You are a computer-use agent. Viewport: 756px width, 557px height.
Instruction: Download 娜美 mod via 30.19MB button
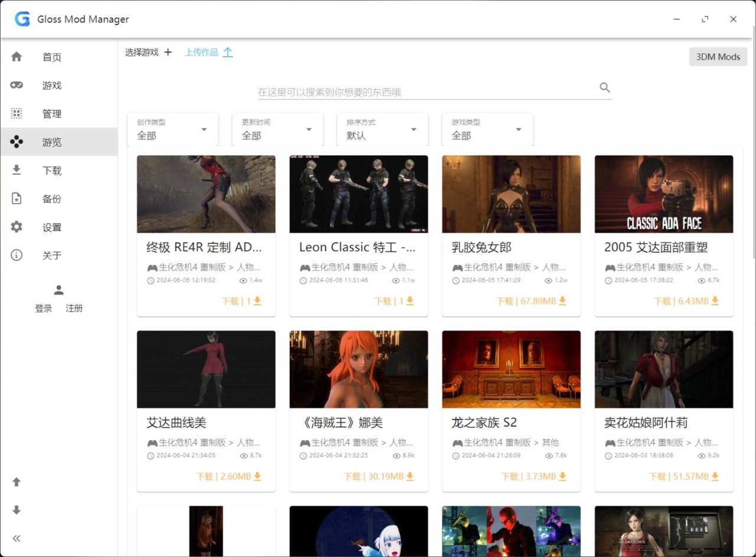point(379,477)
